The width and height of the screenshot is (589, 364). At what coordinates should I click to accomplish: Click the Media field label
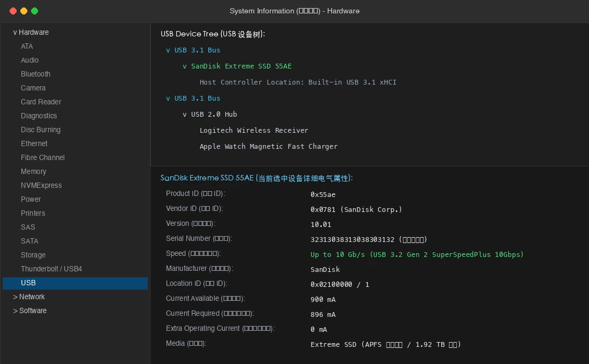(186, 344)
